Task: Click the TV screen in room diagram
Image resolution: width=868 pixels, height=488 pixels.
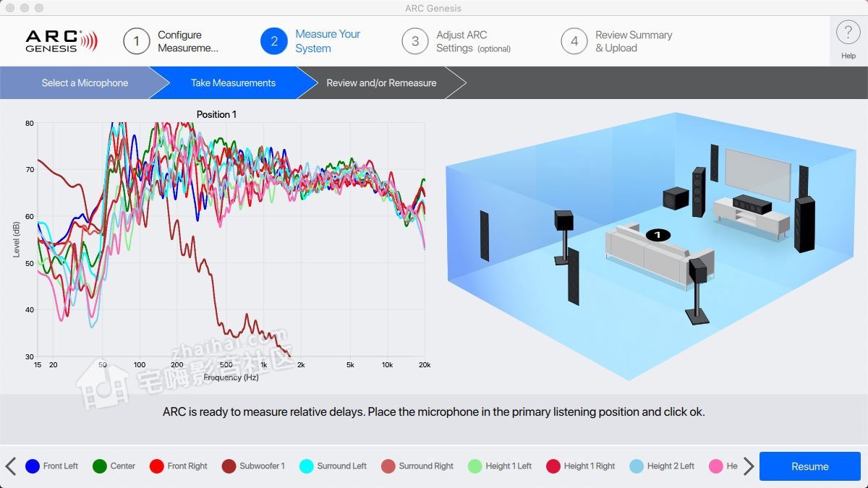Action: [757, 174]
